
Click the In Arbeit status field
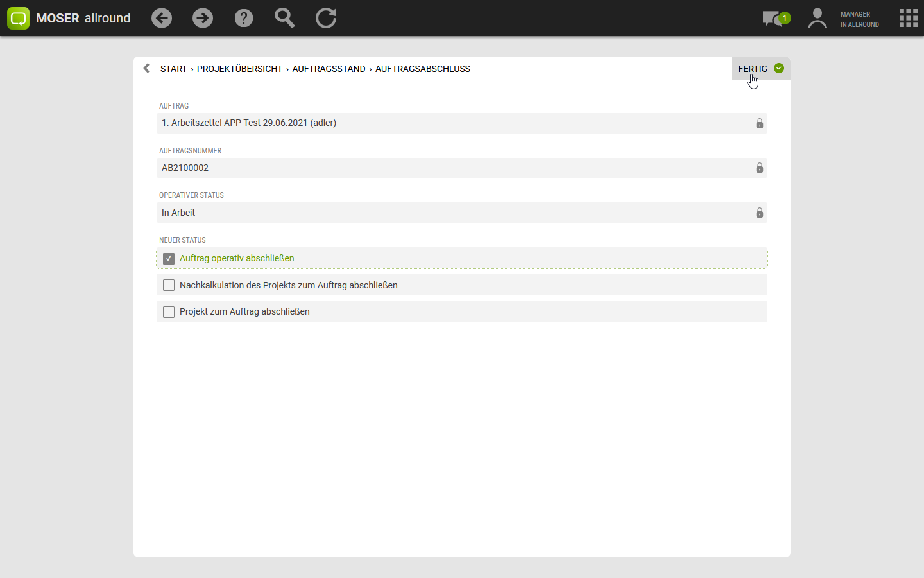click(x=462, y=213)
